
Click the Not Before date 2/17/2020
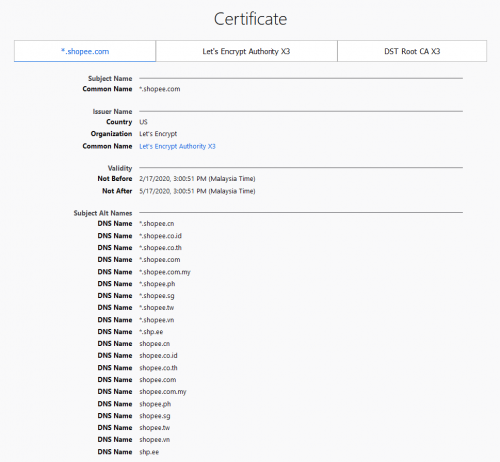click(197, 179)
